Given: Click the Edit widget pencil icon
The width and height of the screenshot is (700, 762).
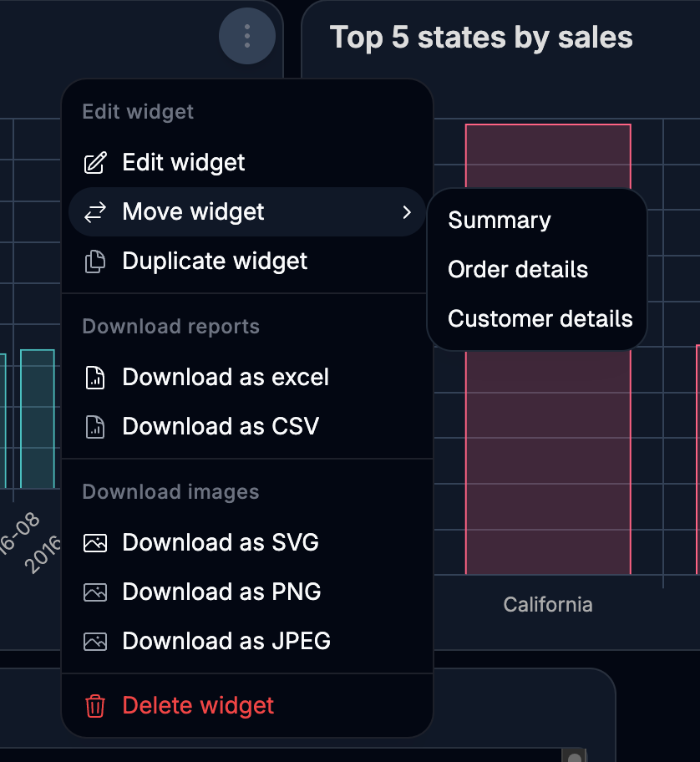Looking at the screenshot, I should click(96, 163).
